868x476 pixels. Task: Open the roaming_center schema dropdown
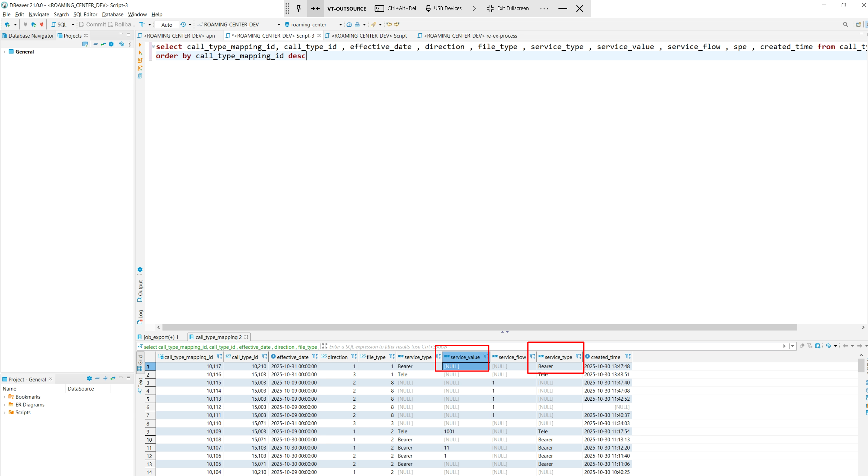[340, 25]
